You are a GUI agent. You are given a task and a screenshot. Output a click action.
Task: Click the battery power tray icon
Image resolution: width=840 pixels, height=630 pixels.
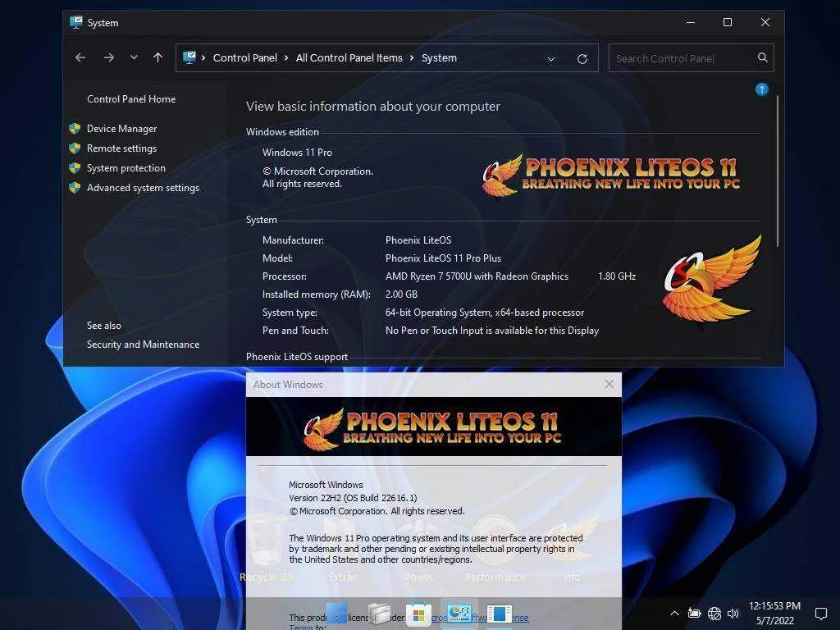(694, 614)
